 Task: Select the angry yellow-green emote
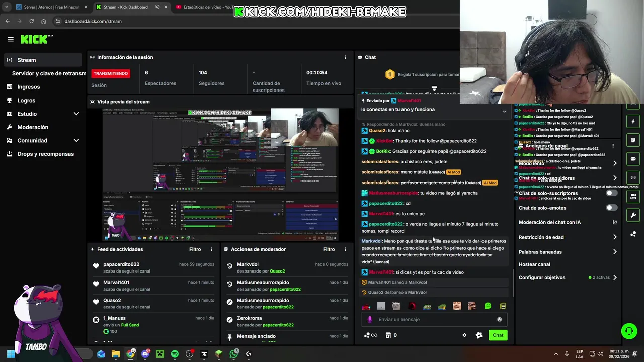(x=503, y=306)
